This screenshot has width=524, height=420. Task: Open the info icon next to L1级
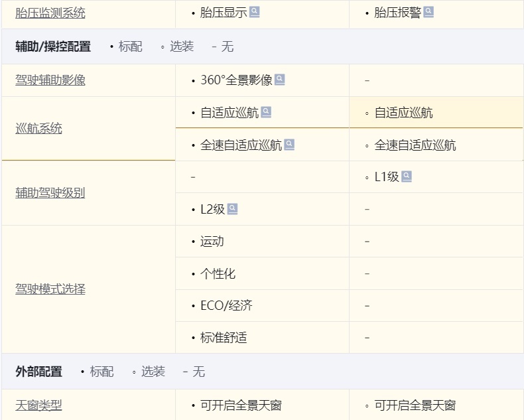click(407, 176)
